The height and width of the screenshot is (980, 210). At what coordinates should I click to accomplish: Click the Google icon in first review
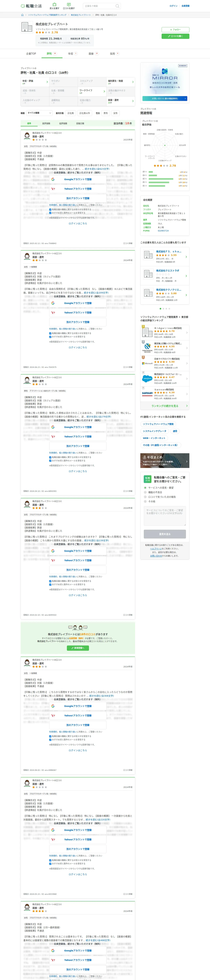pyautogui.click(x=53, y=179)
